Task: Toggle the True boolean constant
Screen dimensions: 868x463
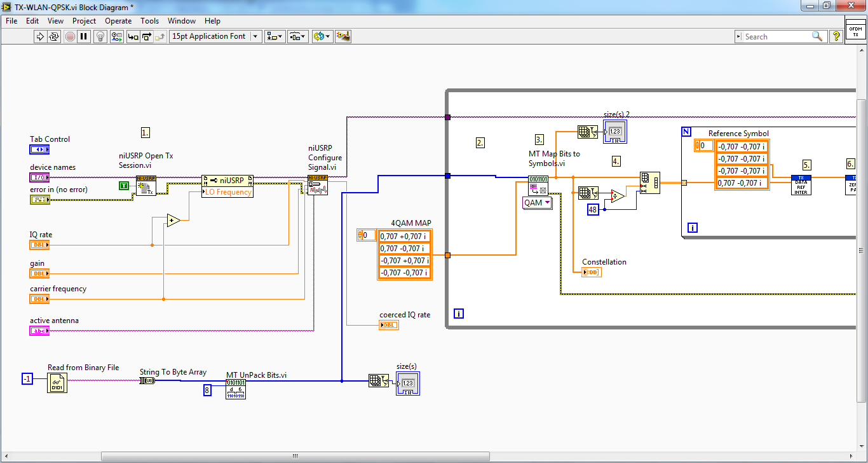Action: click(x=125, y=185)
